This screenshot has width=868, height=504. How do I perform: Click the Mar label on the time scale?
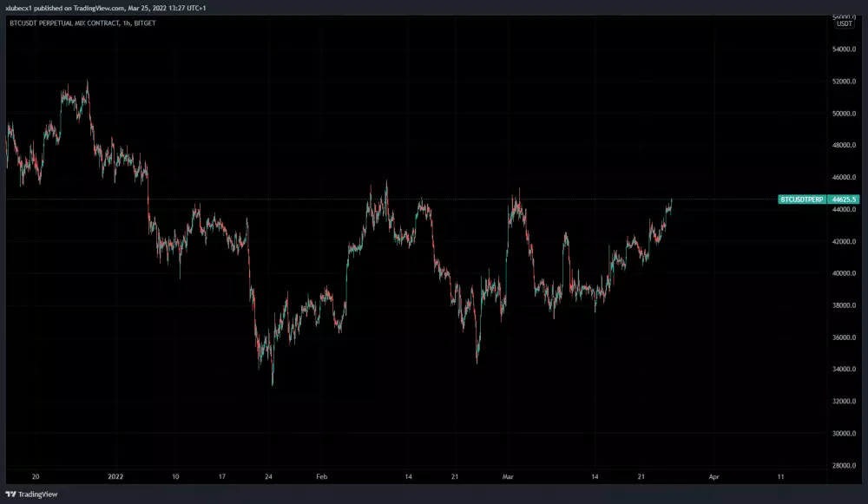pos(507,476)
